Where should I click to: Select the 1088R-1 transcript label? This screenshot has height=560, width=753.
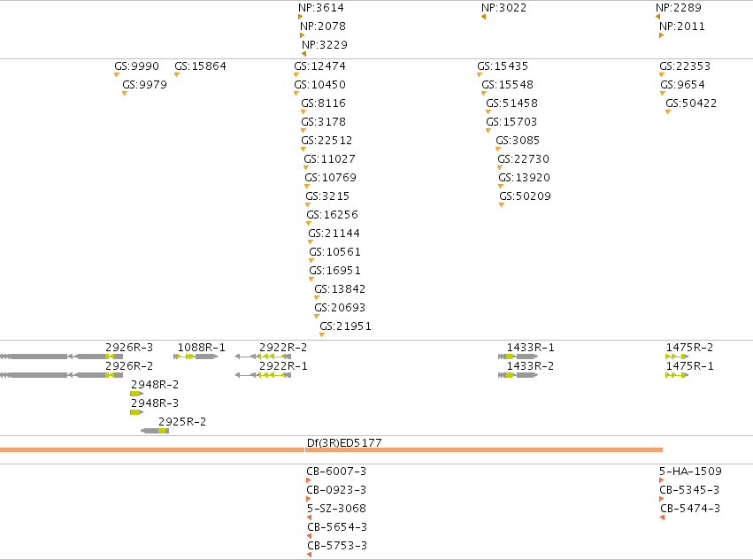(x=202, y=348)
